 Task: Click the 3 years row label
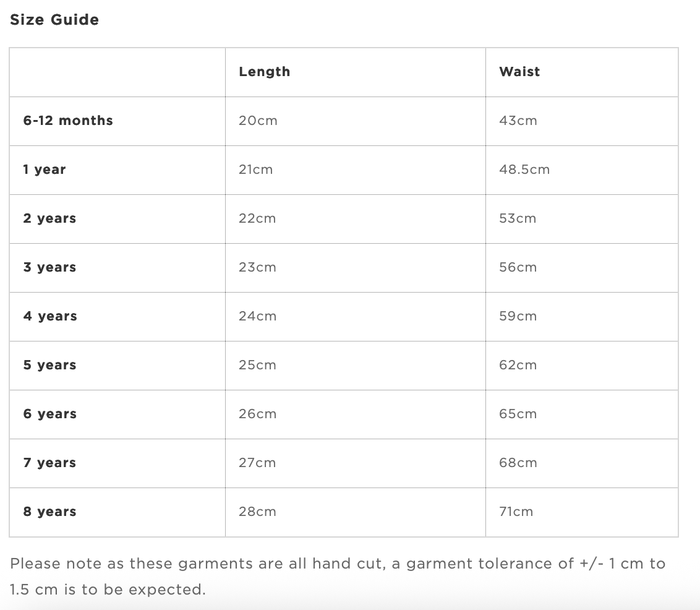point(49,267)
